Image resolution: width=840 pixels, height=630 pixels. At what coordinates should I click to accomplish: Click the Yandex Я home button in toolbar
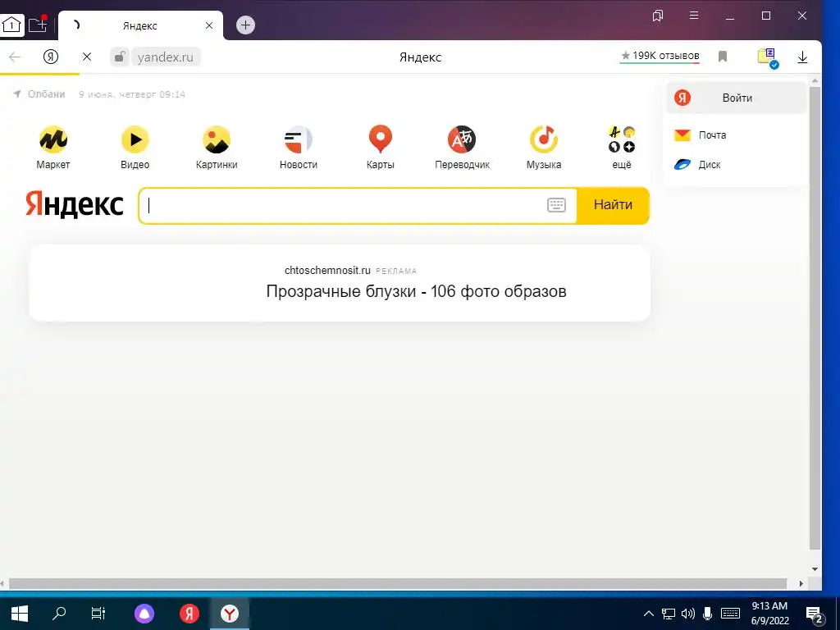(x=51, y=57)
